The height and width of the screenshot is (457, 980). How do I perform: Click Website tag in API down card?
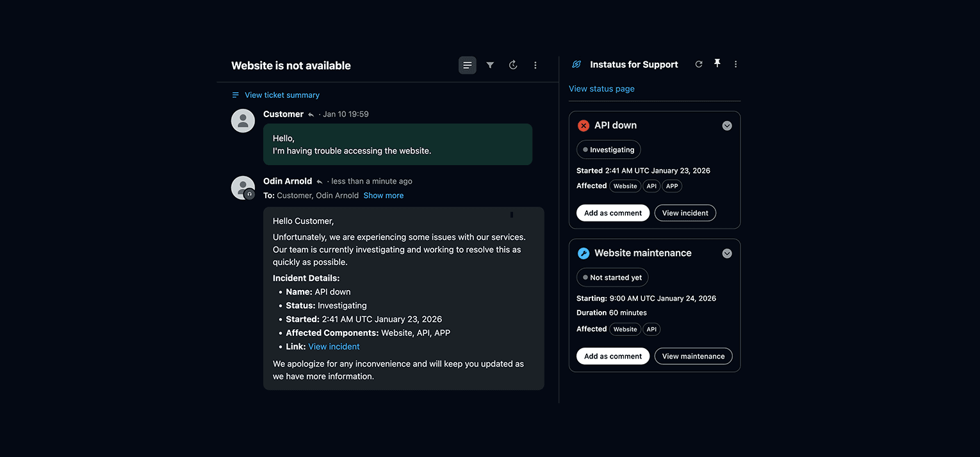[x=625, y=186]
